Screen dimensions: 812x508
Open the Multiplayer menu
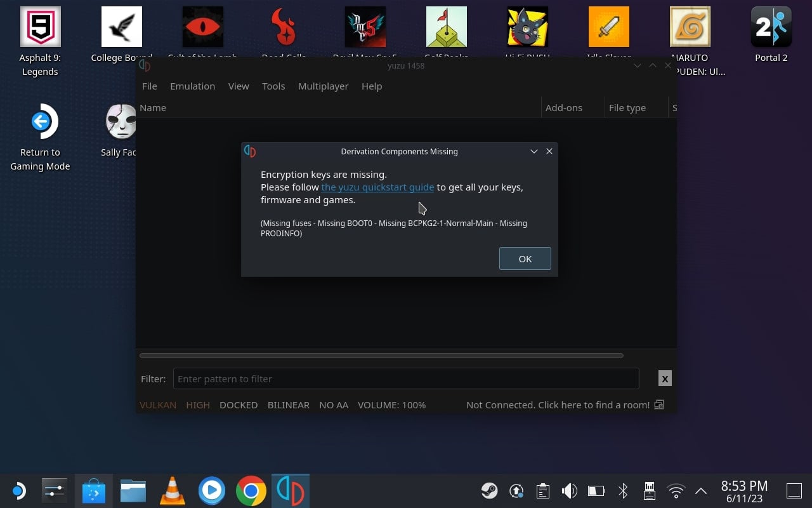[x=324, y=86]
